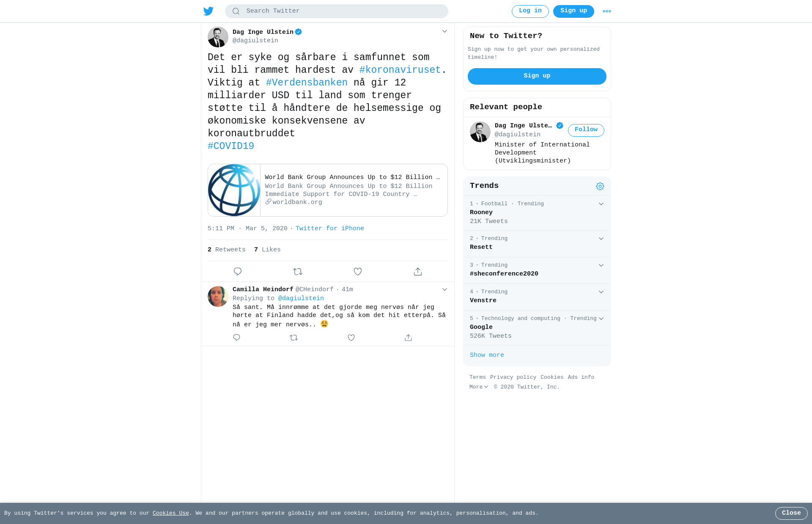The image size is (812, 524).
Task: Open the three-dots more menu in header
Action: pos(607,11)
